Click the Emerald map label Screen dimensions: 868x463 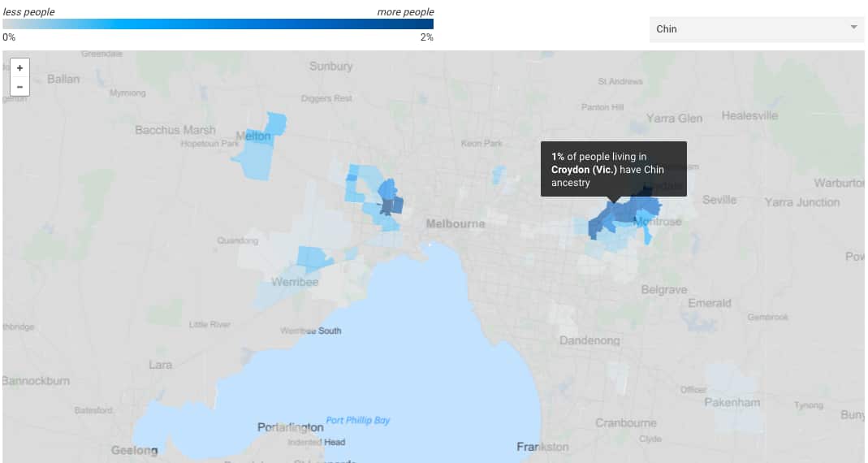click(709, 303)
